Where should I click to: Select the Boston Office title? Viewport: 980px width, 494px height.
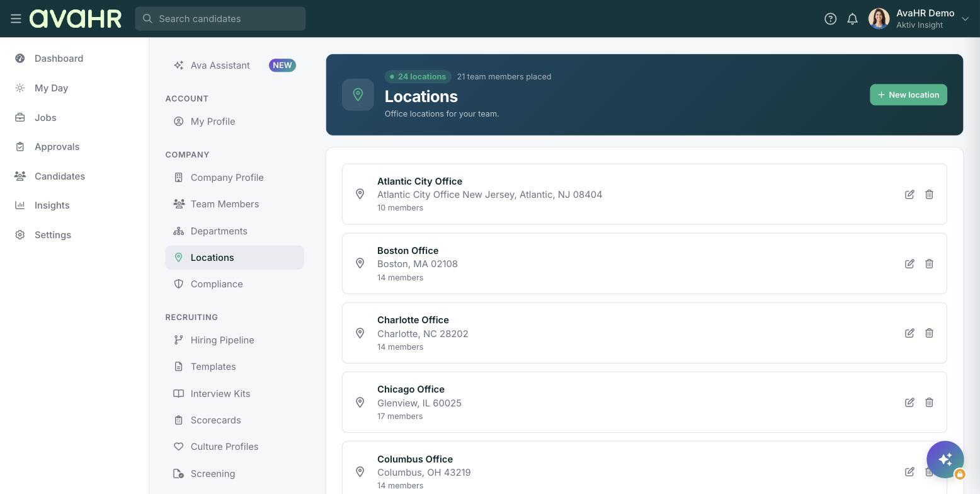[x=407, y=251]
